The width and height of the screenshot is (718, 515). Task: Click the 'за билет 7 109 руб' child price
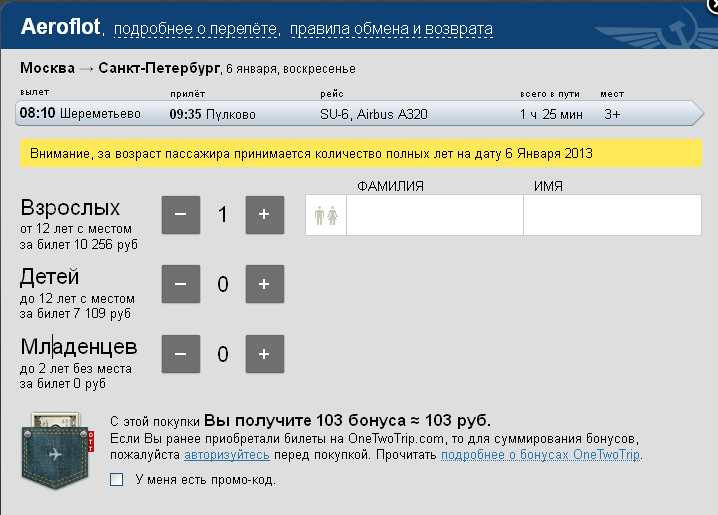pos(75,314)
